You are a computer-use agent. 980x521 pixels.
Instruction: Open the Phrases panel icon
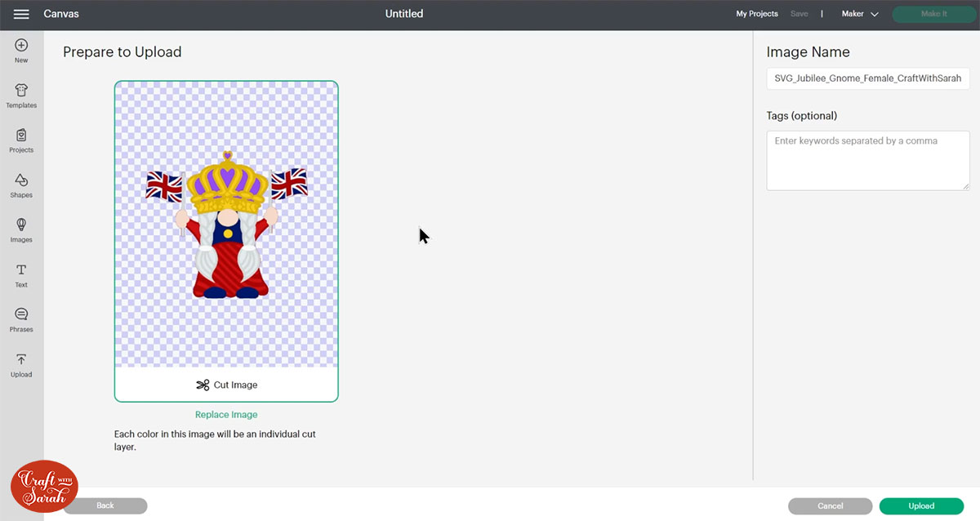(x=21, y=318)
